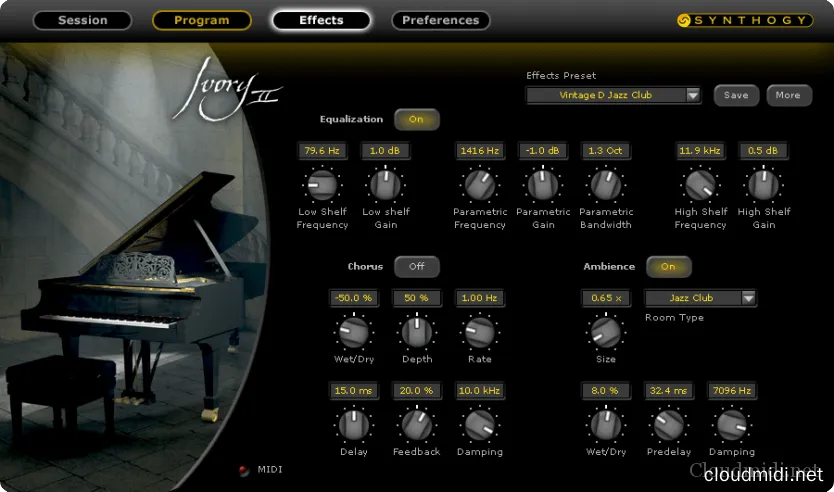The image size is (834, 492).
Task: Click the Low Shelf Frequency knob
Action: coord(322,185)
